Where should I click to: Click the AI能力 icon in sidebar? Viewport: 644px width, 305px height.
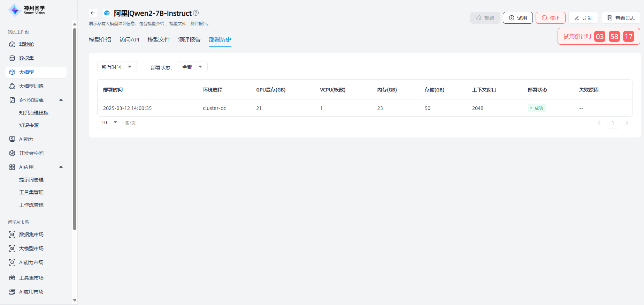click(x=12, y=139)
